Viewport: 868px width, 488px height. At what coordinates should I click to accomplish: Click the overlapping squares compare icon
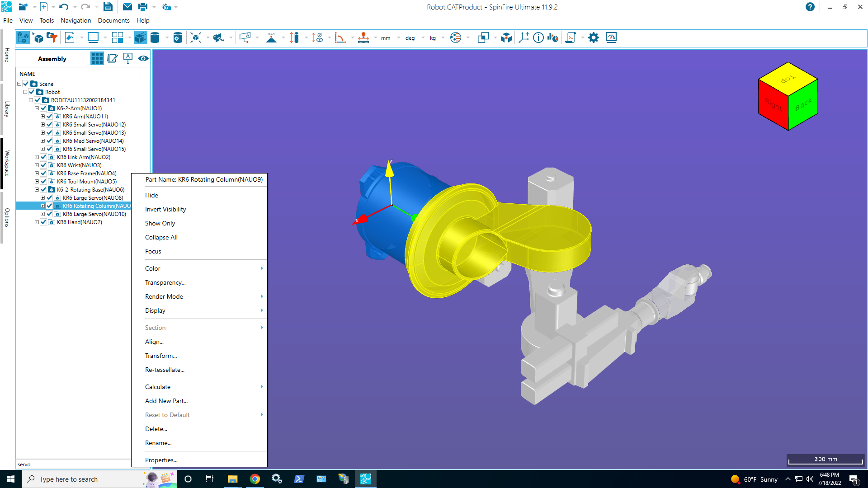click(483, 38)
